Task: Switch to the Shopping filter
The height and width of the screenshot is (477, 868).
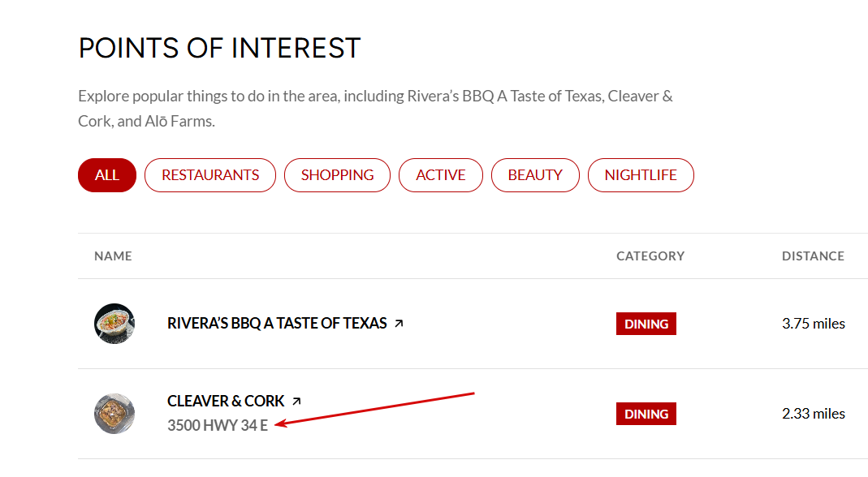Action: click(337, 175)
